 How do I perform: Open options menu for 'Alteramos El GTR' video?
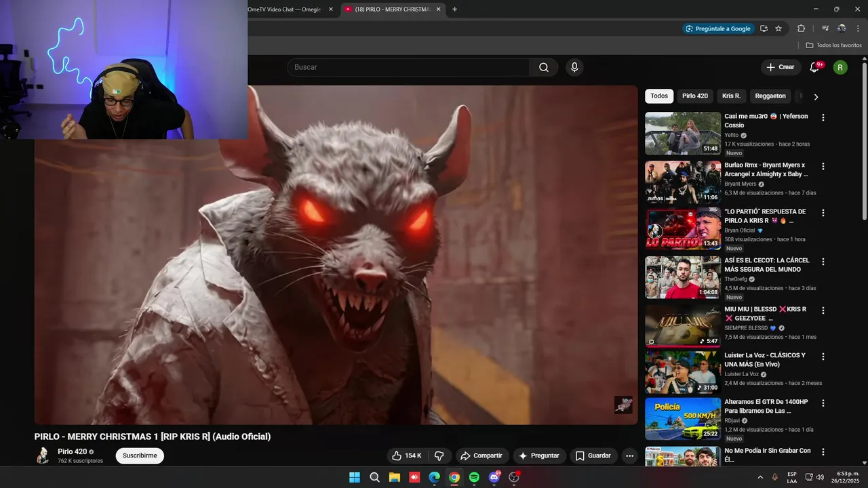point(823,403)
